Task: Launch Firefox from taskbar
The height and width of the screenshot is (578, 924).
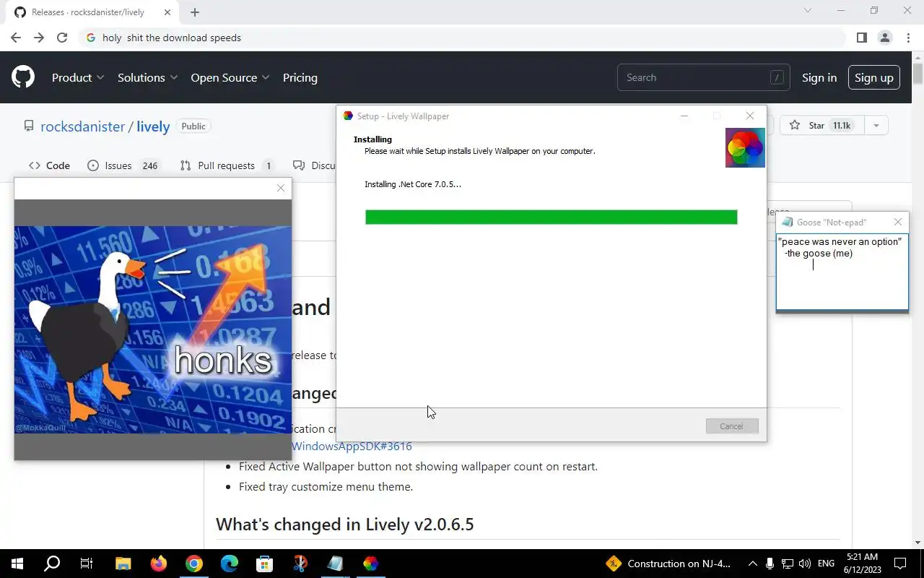Action: coord(158,564)
